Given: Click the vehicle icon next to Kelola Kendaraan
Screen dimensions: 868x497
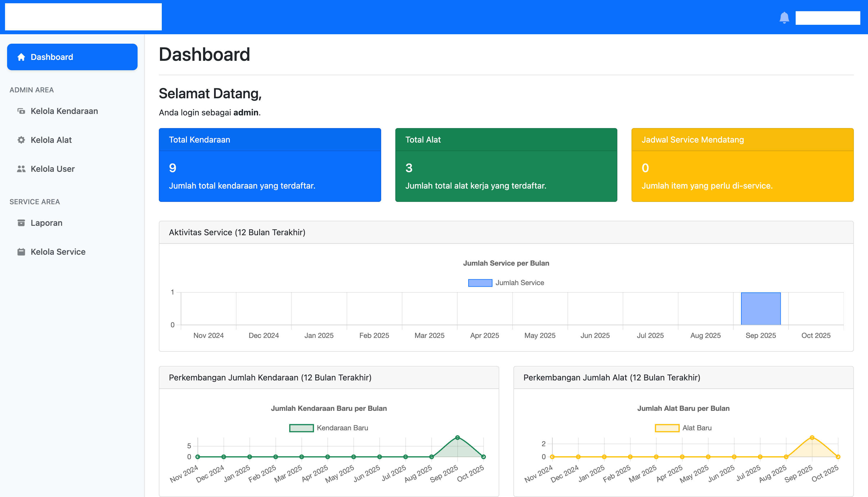Looking at the screenshot, I should [x=21, y=111].
